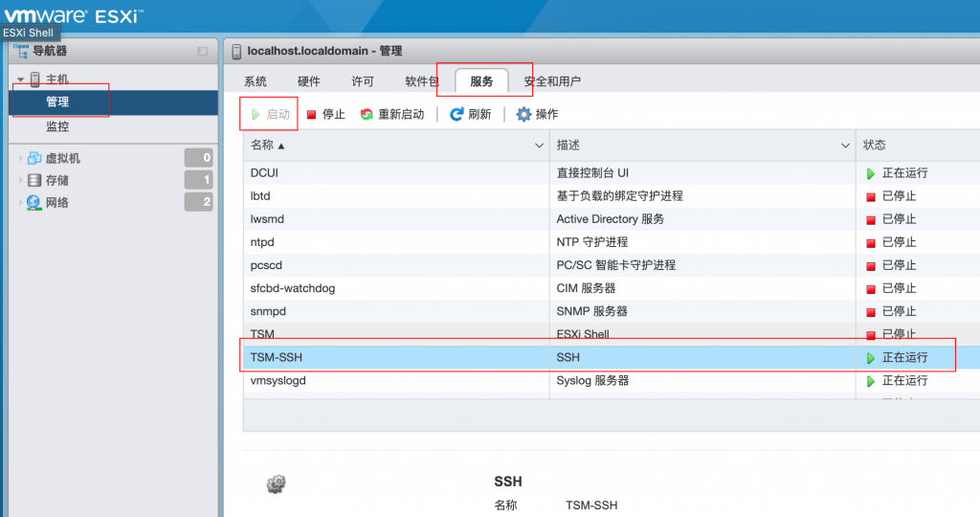Click the Virtual Machines icon in navigator
The width and height of the screenshot is (980, 517).
tap(34, 158)
